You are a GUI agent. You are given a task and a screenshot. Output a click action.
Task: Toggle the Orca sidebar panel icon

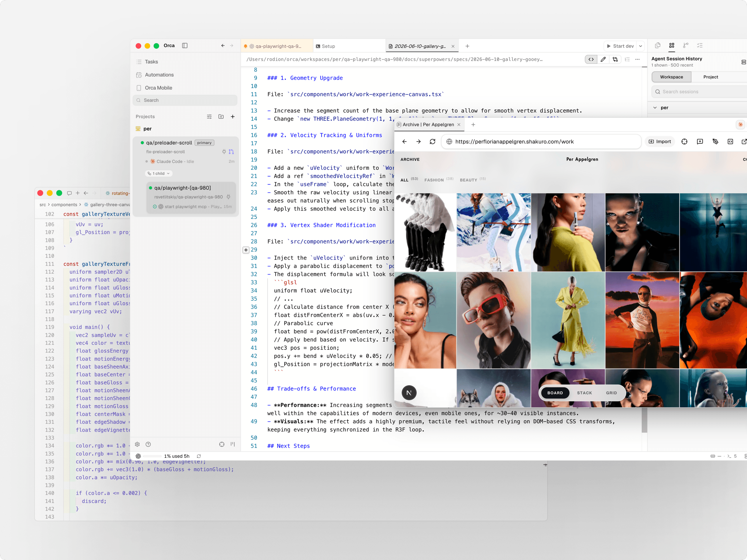coord(185,45)
